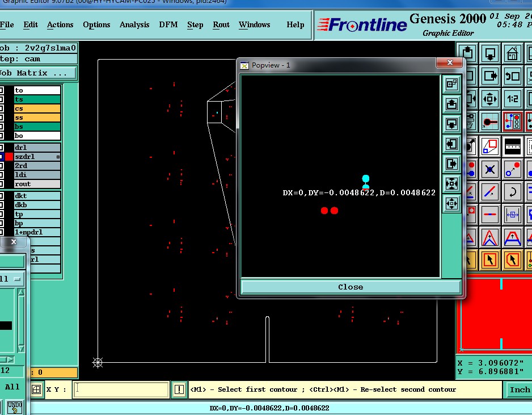Click the red trapezoid over blue line icon
The image size is (532, 415).
point(512,237)
